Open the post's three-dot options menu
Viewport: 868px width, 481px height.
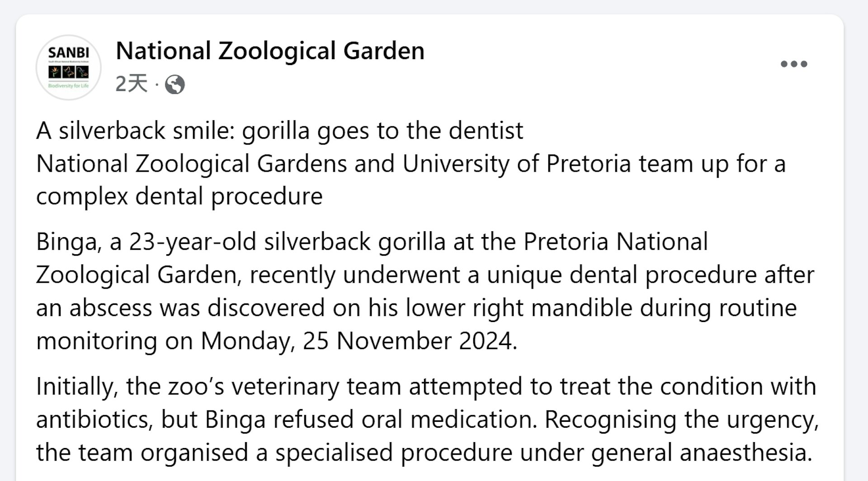pos(794,64)
